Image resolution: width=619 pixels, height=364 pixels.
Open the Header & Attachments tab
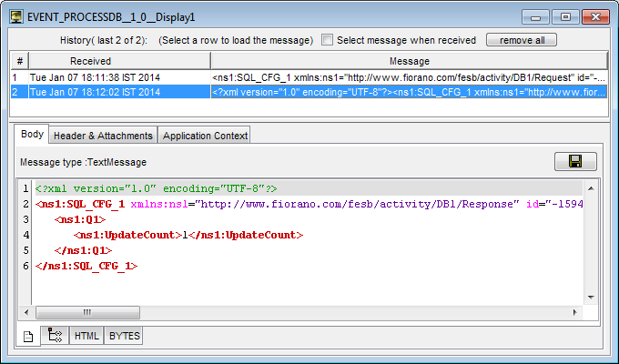(103, 136)
